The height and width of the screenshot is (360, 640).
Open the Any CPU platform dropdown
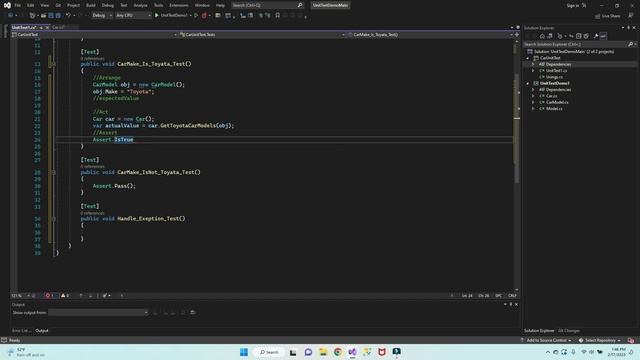click(x=133, y=16)
